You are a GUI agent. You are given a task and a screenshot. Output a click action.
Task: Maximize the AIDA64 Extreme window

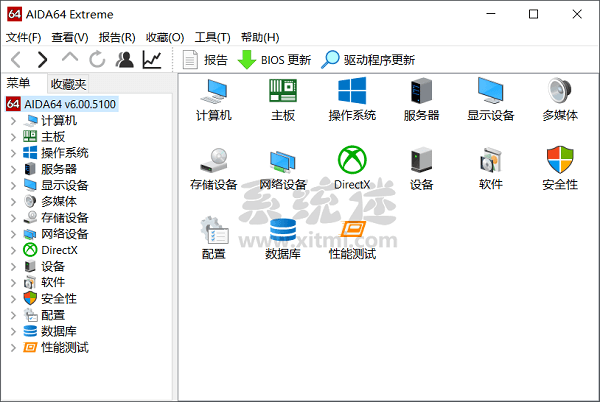pos(533,14)
